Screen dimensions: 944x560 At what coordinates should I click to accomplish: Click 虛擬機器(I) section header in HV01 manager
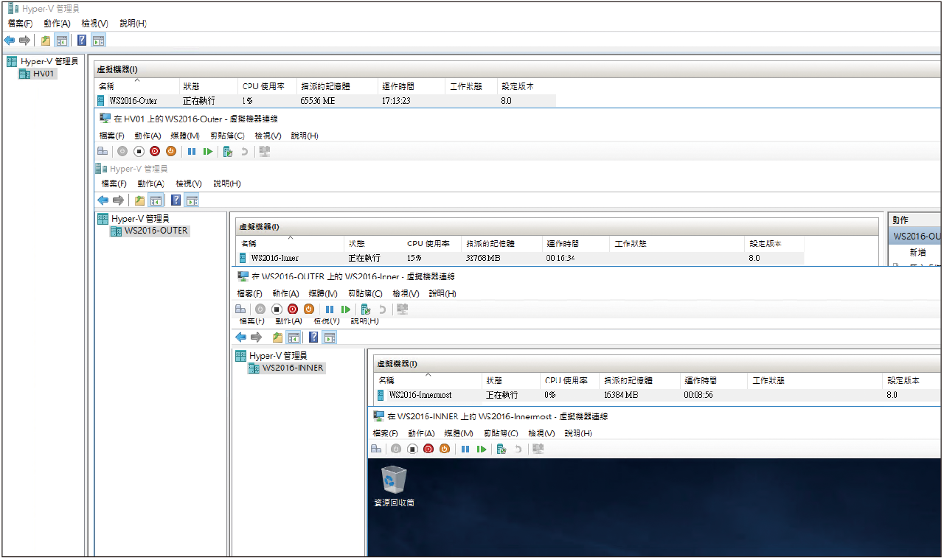click(x=117, y=69)
